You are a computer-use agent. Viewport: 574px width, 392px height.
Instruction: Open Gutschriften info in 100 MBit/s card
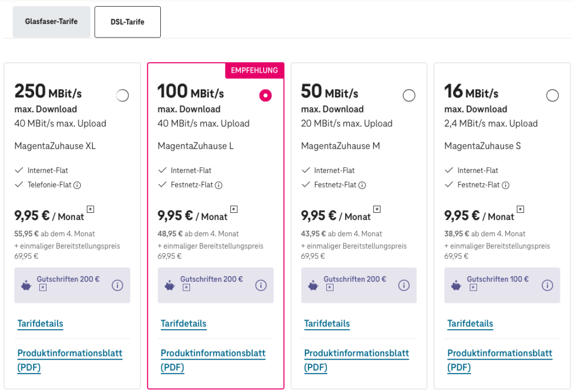pyautogui.click(x=261, y=285)
